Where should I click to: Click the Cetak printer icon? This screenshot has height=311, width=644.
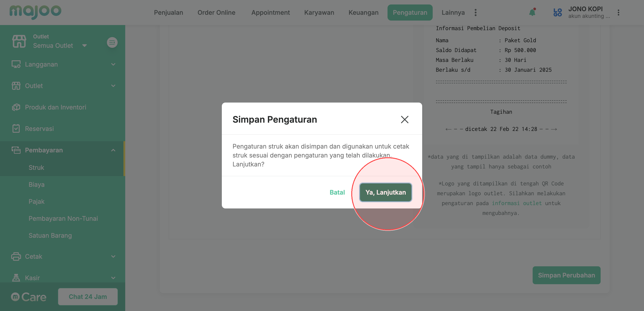(x=16, y=256)
